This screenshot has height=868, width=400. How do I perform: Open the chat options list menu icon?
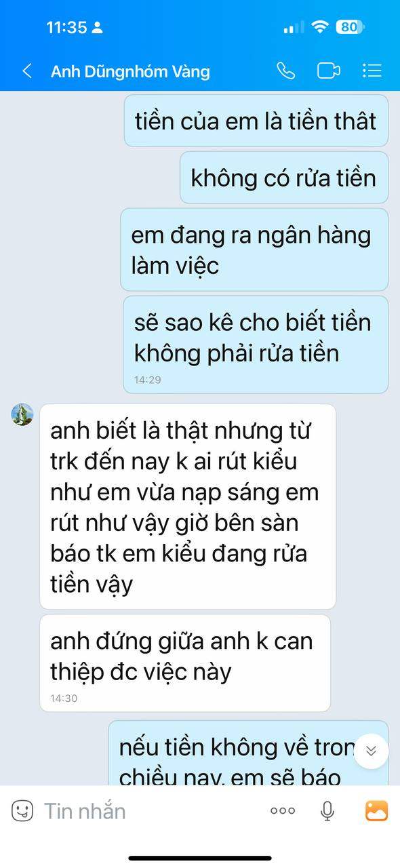[x=372, y=71]
